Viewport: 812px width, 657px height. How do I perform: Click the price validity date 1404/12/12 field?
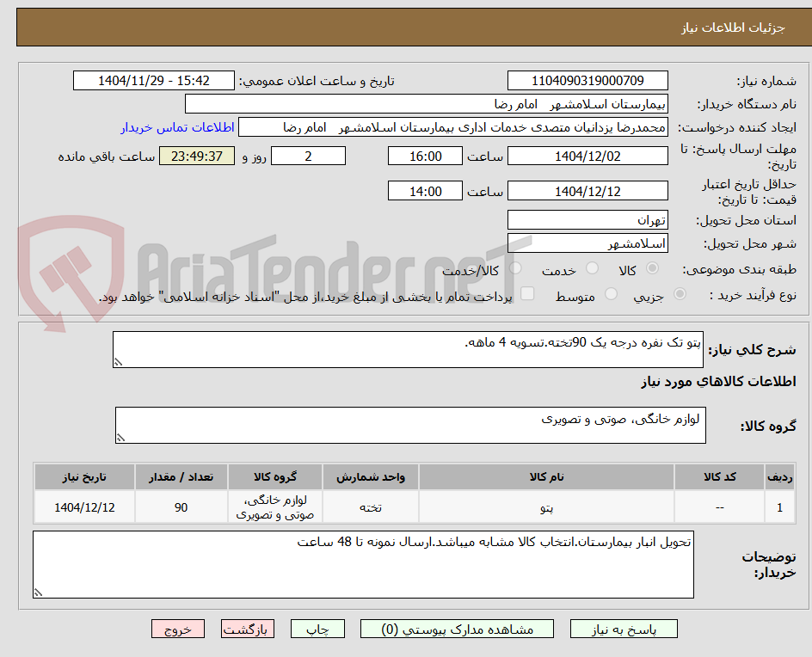click(587, 191)
